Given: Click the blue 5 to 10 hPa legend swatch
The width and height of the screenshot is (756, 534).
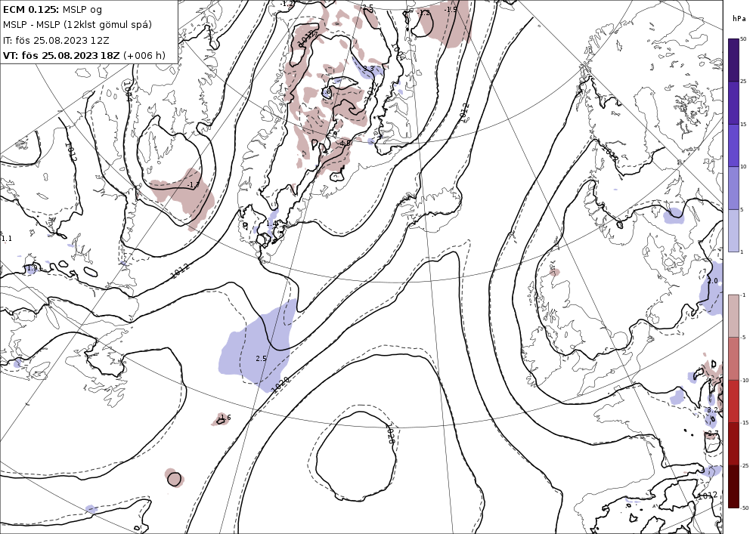Looking at the screenshot, I should pyautogui.click(x=733, y=188).
